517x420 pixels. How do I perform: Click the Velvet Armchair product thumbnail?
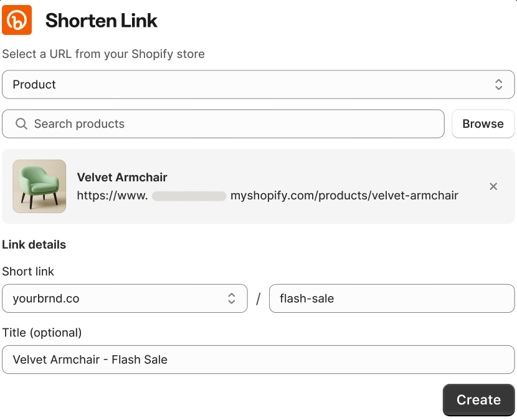tap(39, 186)
